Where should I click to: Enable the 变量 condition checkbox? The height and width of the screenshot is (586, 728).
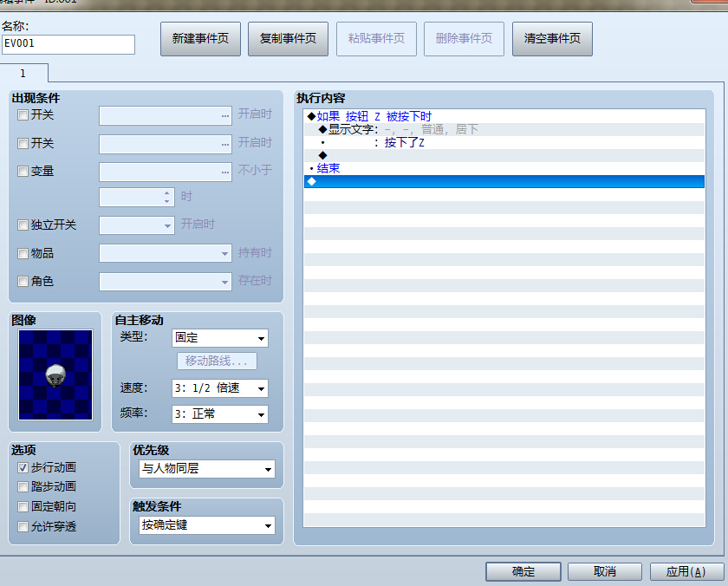pos(23,172)
